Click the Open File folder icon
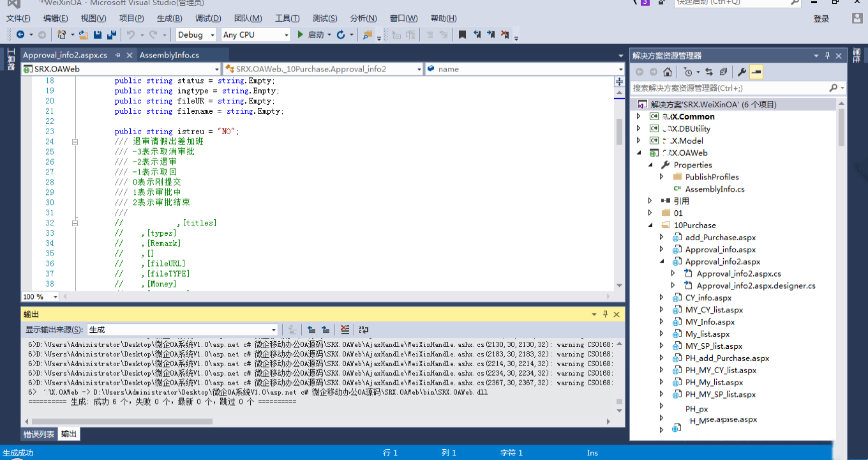 click(x=84, y=34)
